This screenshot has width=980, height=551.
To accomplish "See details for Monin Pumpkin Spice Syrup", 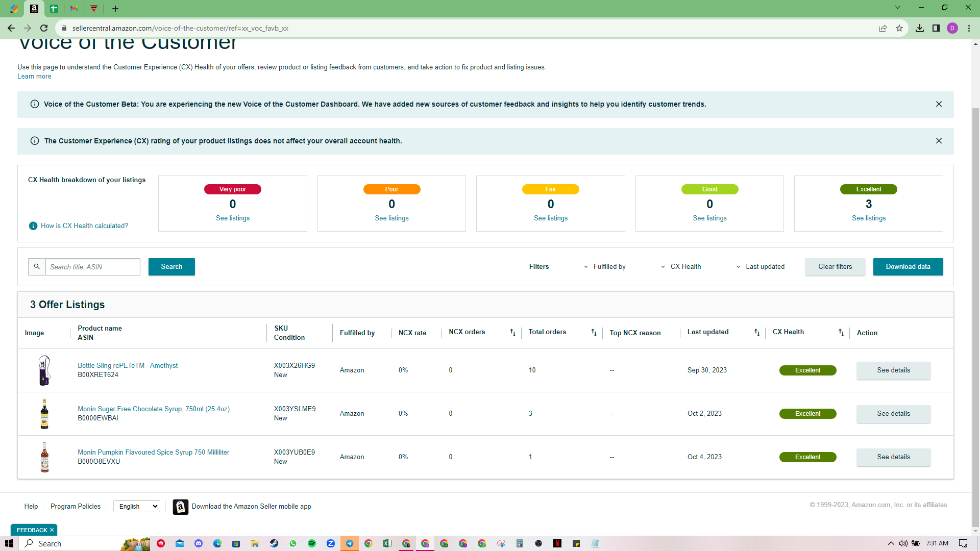I will point(894,457).
